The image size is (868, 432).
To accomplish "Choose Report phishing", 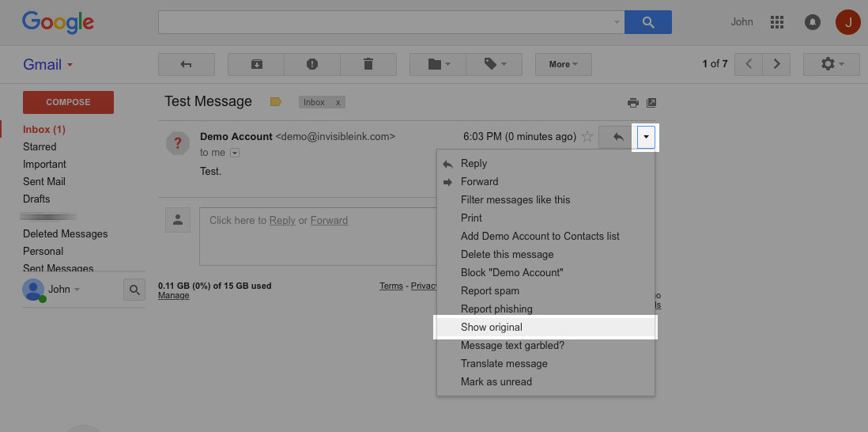I will tap(545, 309).
